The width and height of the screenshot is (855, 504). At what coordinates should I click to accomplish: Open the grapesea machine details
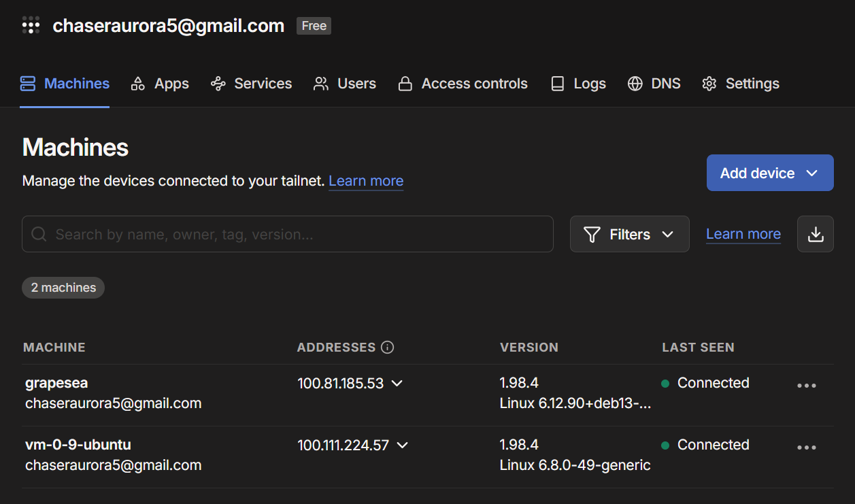tap(56, 383)
